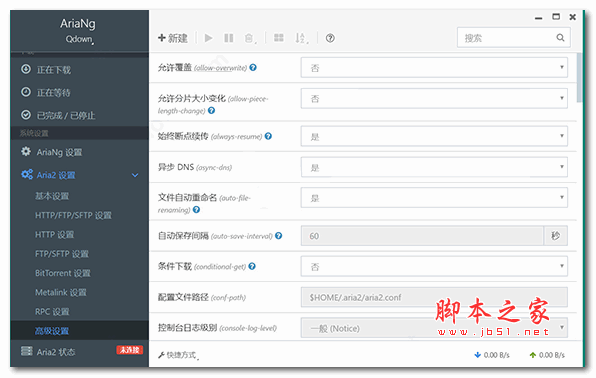
Task: Click the select-all grid icon
Action: tap(279, 38)
